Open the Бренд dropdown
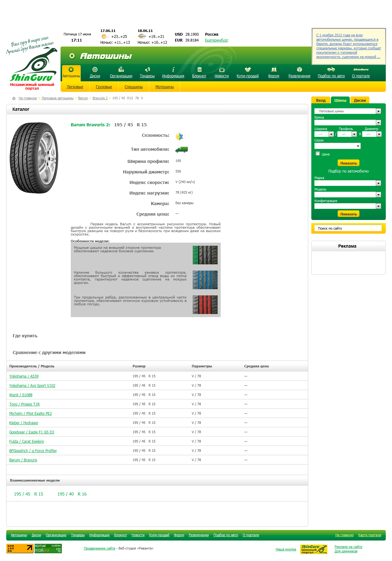Viewport: 392px width, 561px height. tap(348, 123)
